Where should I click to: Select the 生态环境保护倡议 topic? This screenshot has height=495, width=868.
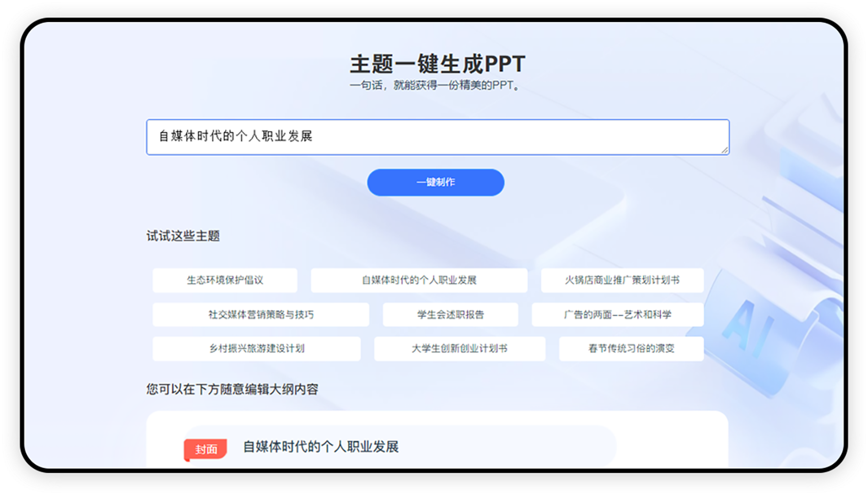click(225, 280)
